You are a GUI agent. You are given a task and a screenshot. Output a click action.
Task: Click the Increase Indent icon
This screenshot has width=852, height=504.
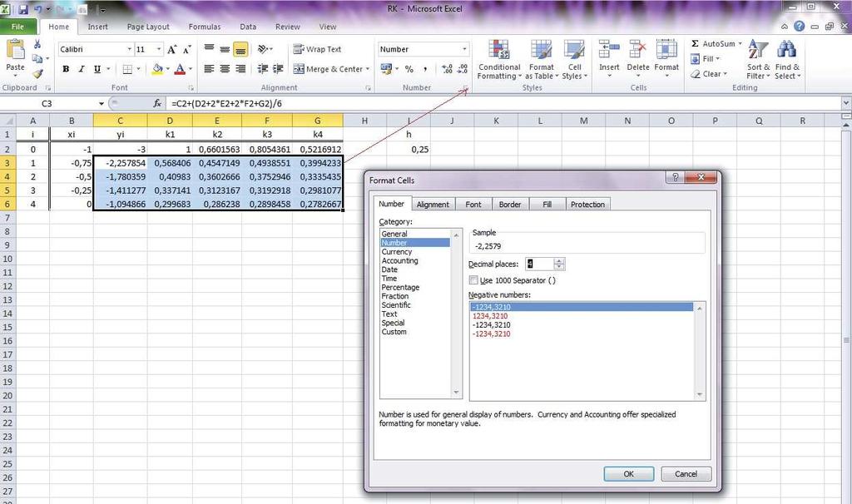278,69
